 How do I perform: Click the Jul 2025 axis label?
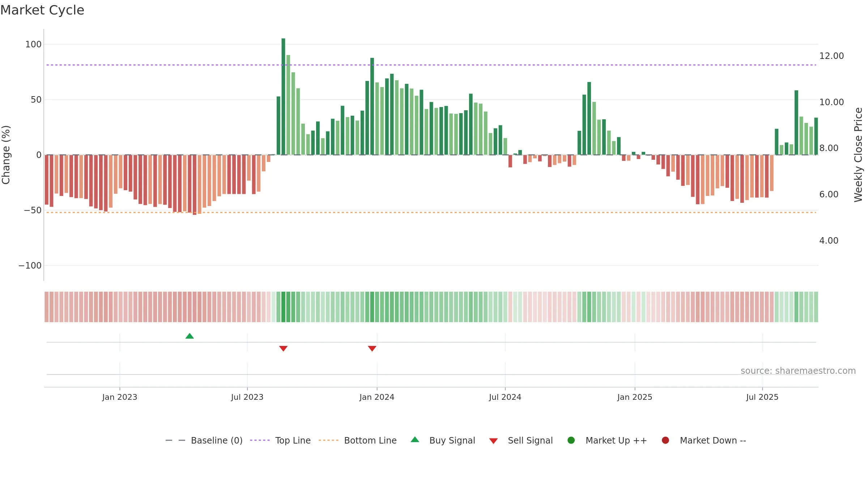[x=762, y=397]
